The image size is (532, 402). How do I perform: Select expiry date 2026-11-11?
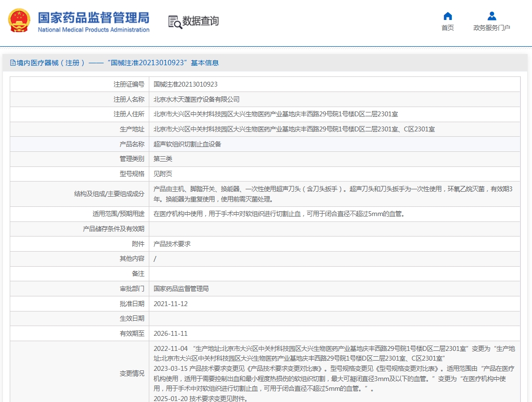(x=171, y=333)
